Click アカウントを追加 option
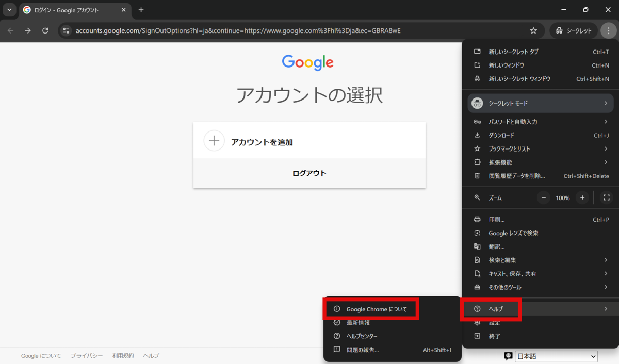This screenshot has width=619, height=364. 309,142
